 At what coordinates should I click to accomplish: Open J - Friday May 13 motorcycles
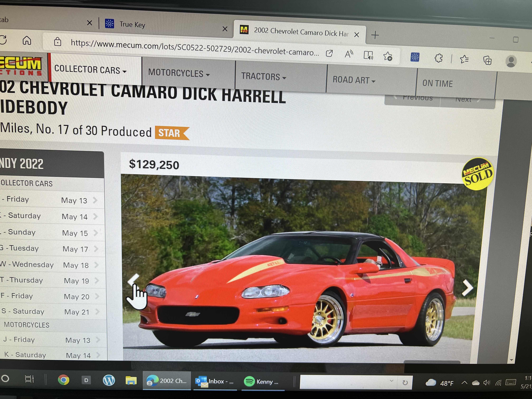point(53,340)
